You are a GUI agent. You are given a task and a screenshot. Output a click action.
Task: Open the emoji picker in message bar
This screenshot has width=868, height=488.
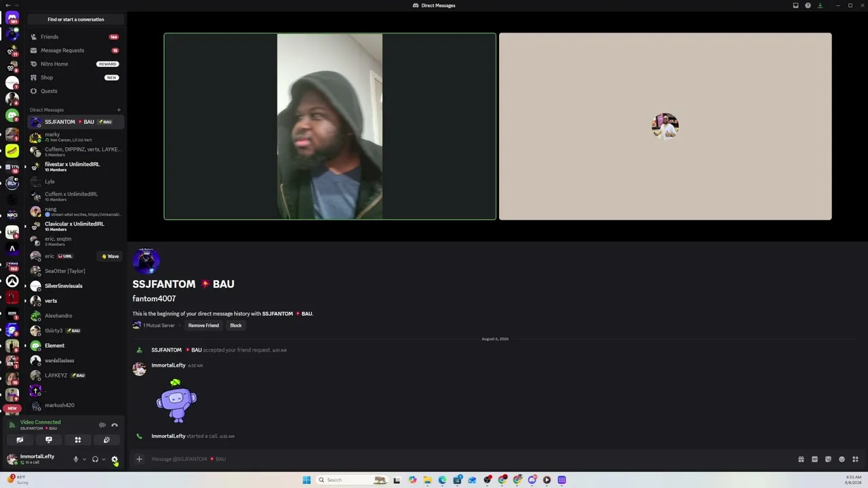click(x=842, y=460)
